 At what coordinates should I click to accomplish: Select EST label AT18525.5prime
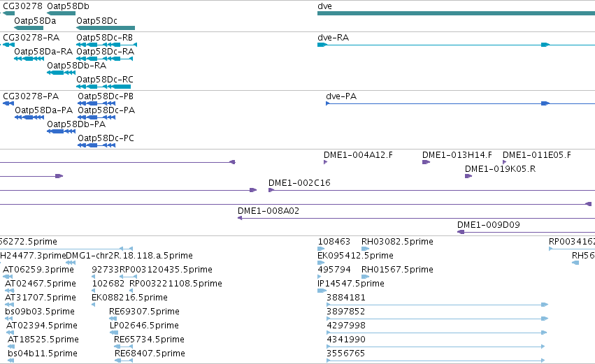[43, 340]
